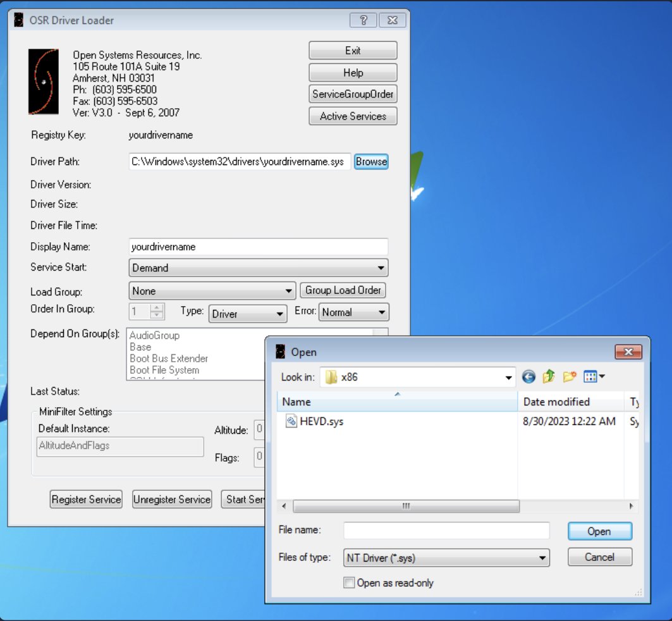Open the Load Group dropdown
The width and height of the screenshot is (672, 621).
click(x=212, y=291)
